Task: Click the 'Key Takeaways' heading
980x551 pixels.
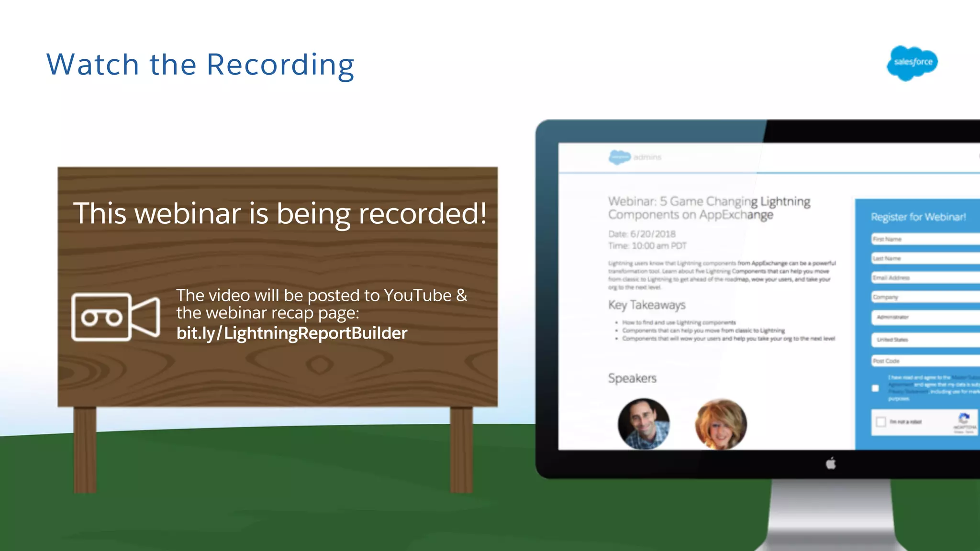Action: point(646,305)
